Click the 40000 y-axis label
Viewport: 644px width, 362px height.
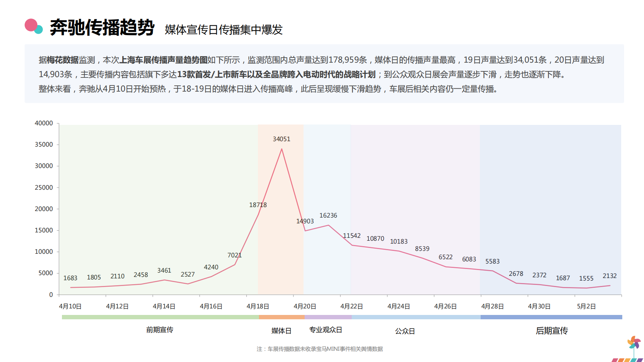click(44, 123)
